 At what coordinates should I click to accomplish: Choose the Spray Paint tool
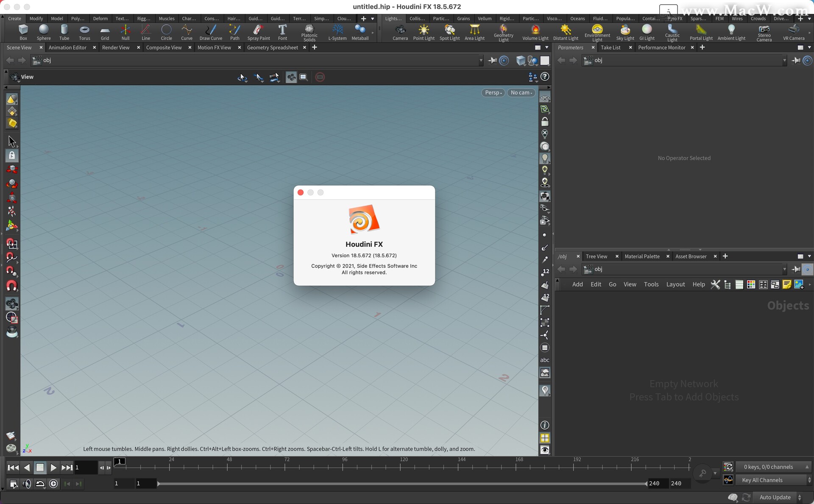pos(259,32)
